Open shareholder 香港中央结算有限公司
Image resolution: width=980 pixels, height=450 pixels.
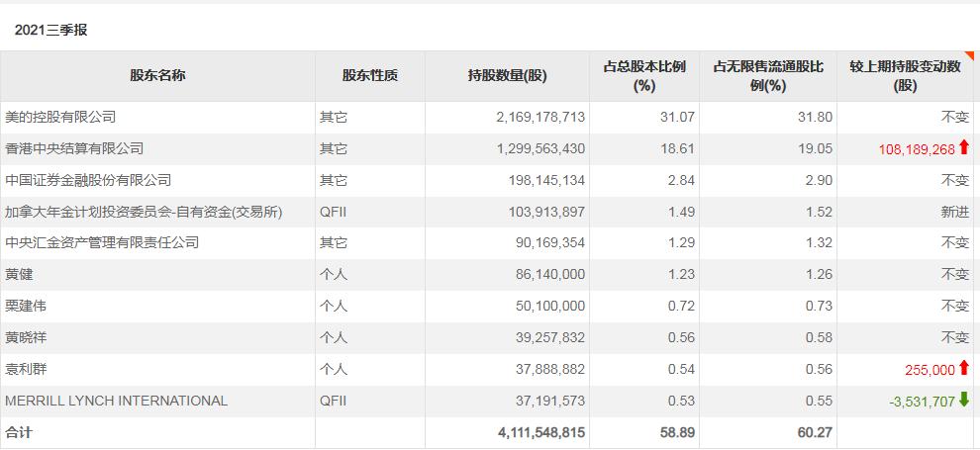[74, 148]
